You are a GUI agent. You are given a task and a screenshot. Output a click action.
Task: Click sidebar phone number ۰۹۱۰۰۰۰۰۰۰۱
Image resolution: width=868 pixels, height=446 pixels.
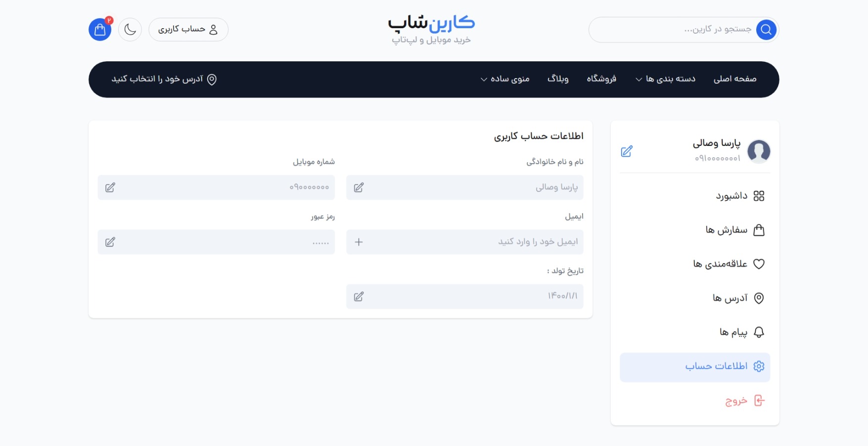coord(718,158)
